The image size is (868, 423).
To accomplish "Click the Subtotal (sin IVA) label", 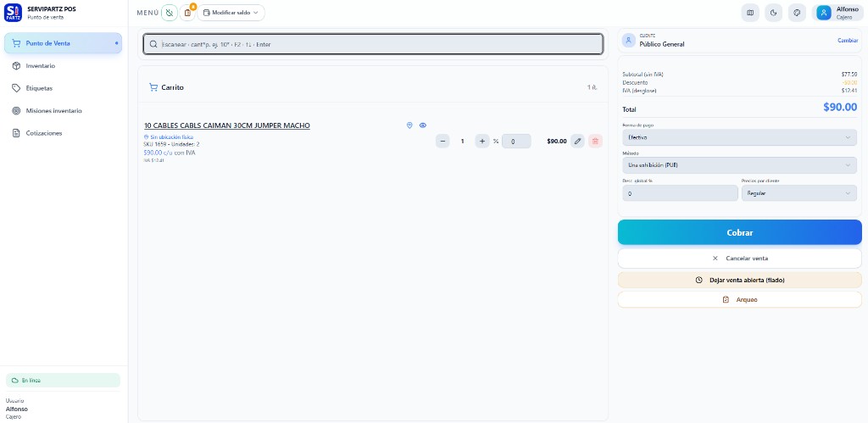I will tap(643, 75).
